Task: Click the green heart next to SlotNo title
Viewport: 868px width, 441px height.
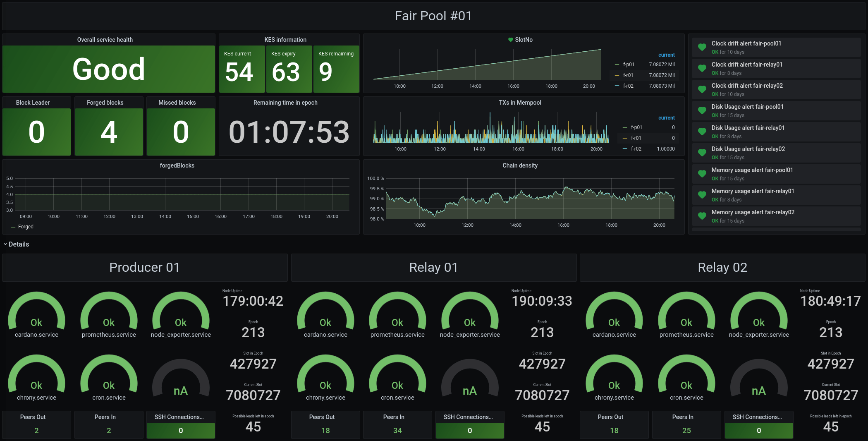Action: pyautogui.click(x=510, y=40)
